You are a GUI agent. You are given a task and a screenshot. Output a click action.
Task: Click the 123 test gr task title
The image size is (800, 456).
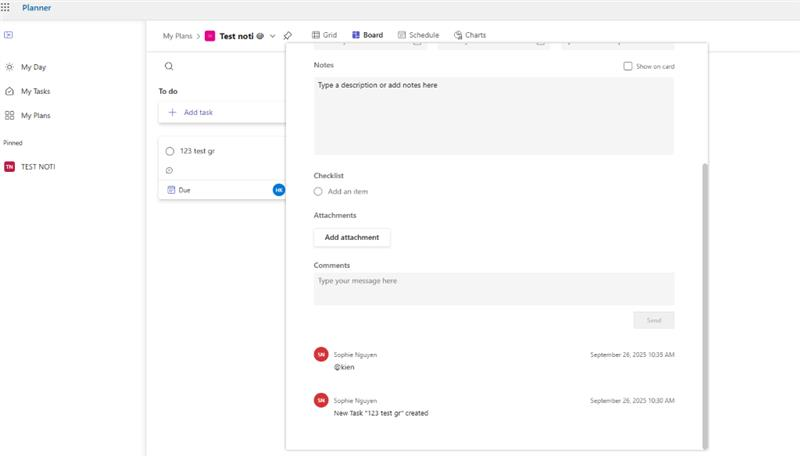197,151
